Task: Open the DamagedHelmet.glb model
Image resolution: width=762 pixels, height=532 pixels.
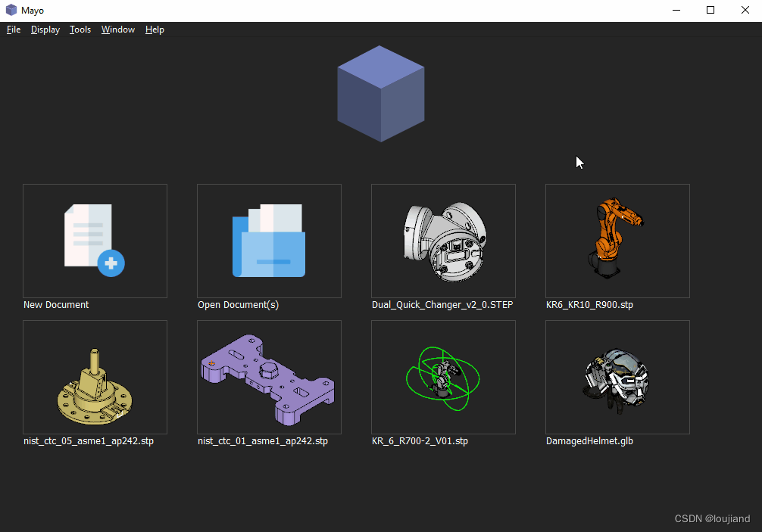Action: (x=617, y=377)
